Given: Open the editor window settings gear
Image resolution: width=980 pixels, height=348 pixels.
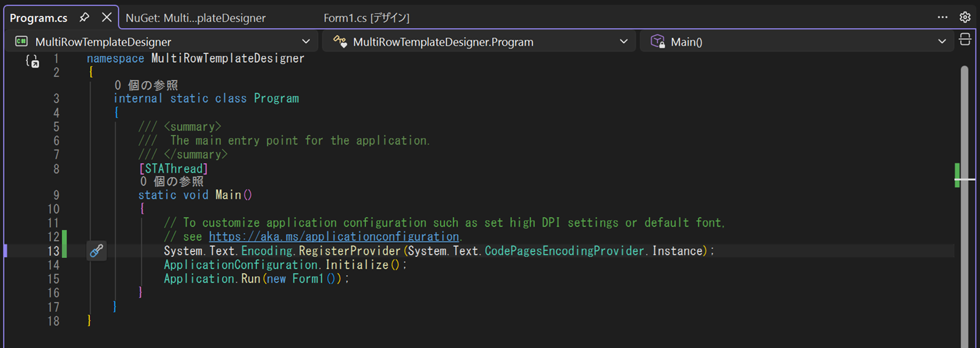Looking at the screenshot, I should 965,17.
